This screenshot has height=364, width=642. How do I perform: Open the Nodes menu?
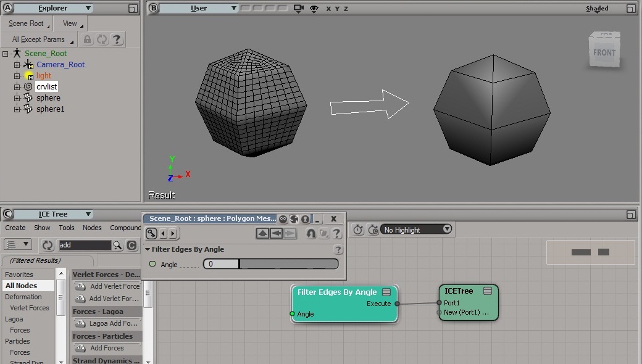[92, 228]
